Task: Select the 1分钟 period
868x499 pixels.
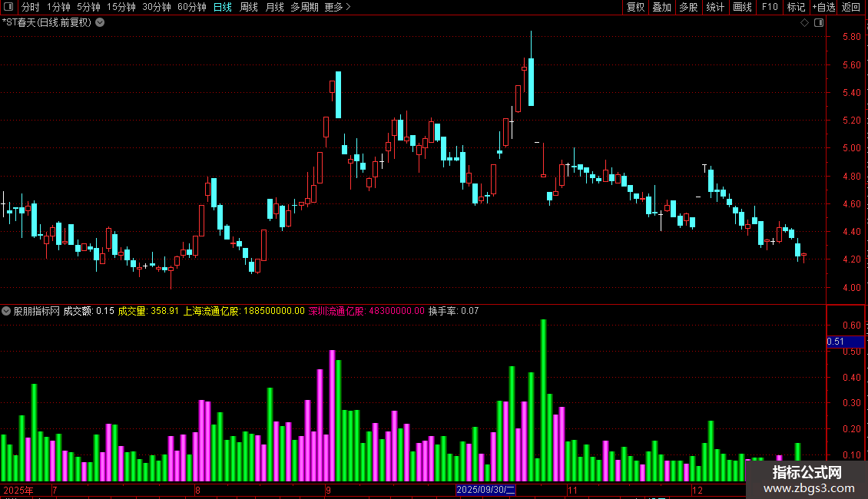Action: coord(58,7)
